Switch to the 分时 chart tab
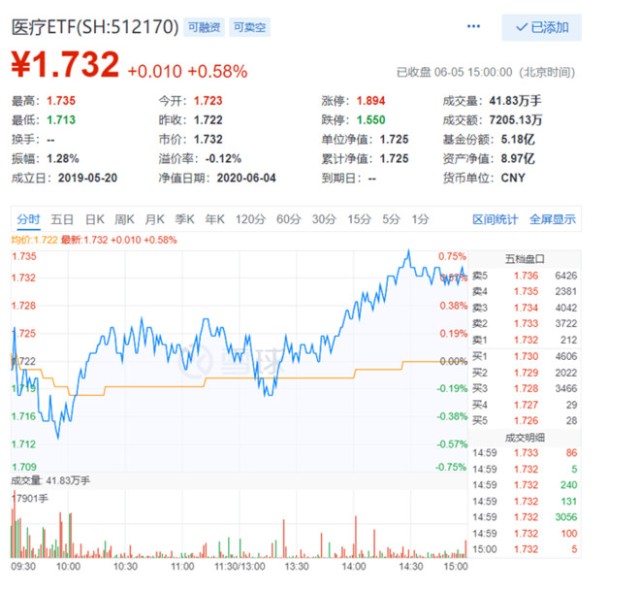Screen dimensions: 640x590 [x=28, y=219]
